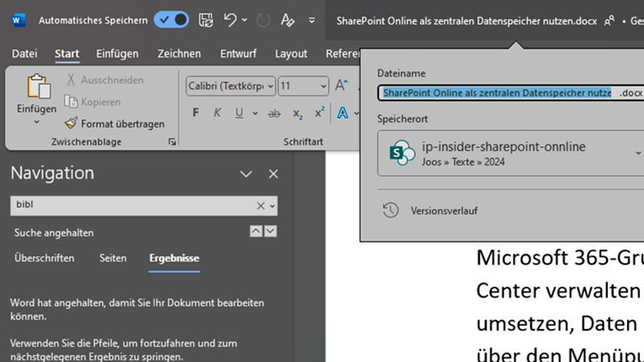Click the text effects A icon
Viewport: 644px width, 362px height.
[x=343, y=113]
